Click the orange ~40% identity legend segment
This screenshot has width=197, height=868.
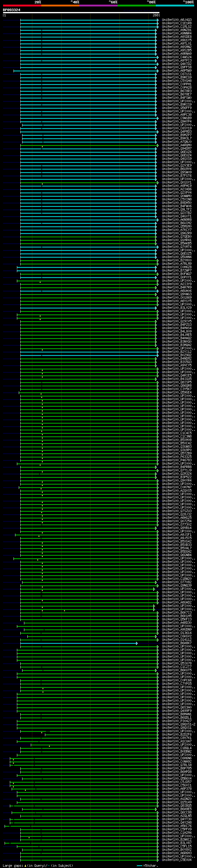click(x=61, y=6)
